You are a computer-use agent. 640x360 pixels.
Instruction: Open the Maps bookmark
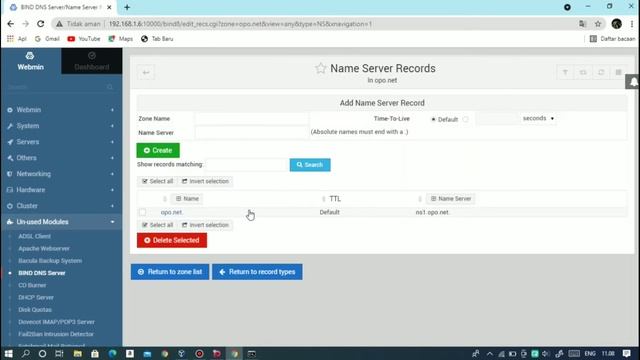coord(121,39)
